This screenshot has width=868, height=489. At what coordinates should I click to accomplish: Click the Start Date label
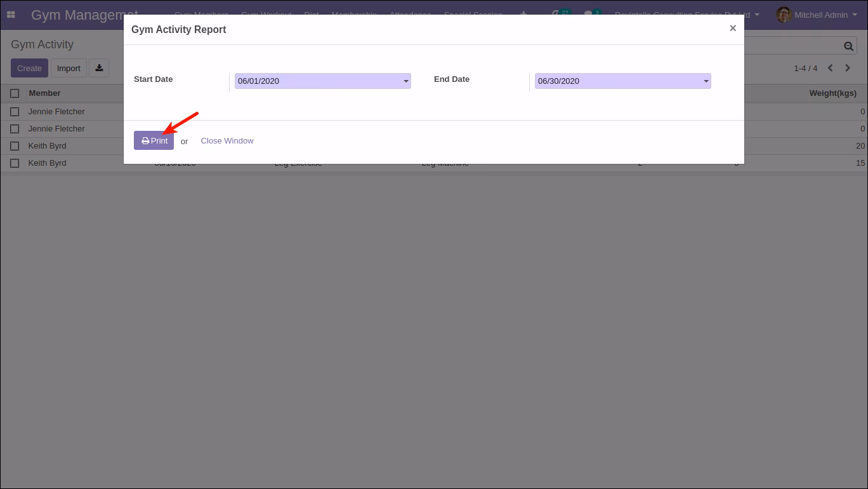click(153, 79)
